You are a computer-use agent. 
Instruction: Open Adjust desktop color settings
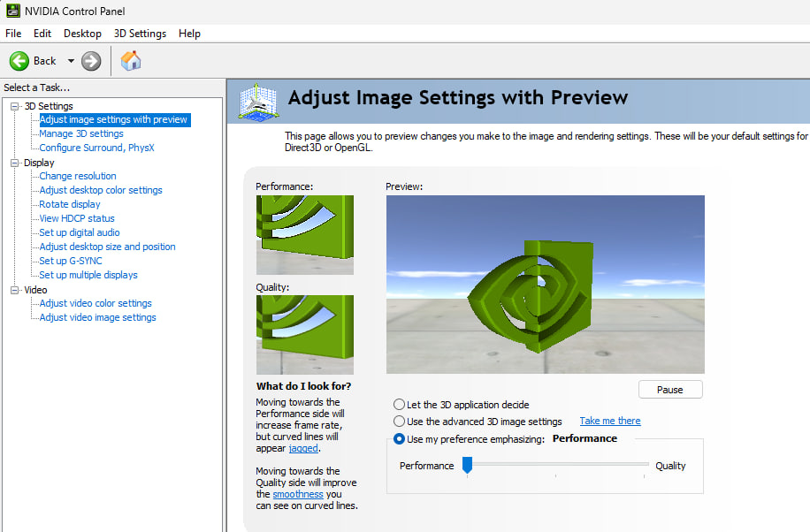pos(101,190)
